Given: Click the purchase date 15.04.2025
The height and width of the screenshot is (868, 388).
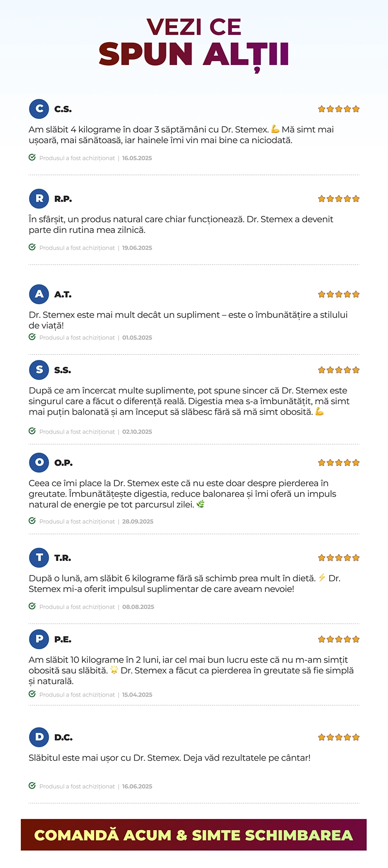Looking at the screenshot, I should 137,695.
